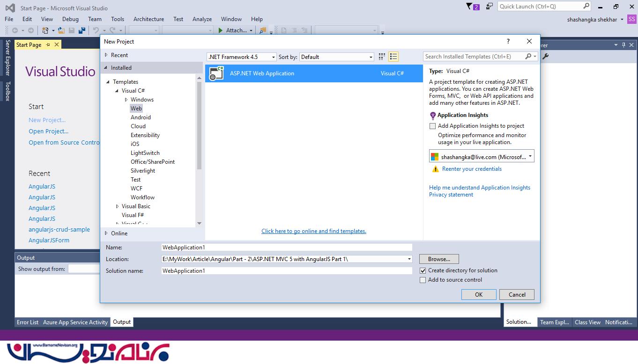Image resolution: width=638 pixels, height=364 pixels.
Task: Click the project Name input field
Action: 287,247
